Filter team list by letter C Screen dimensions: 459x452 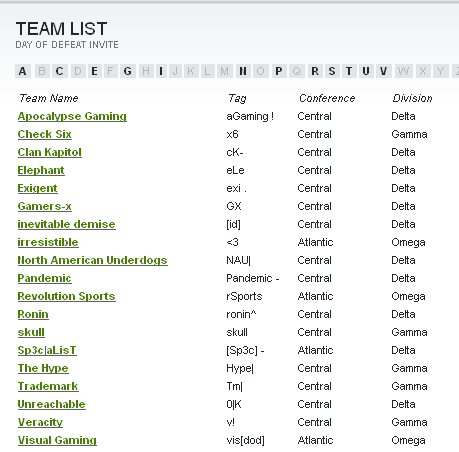pos(59,71)
